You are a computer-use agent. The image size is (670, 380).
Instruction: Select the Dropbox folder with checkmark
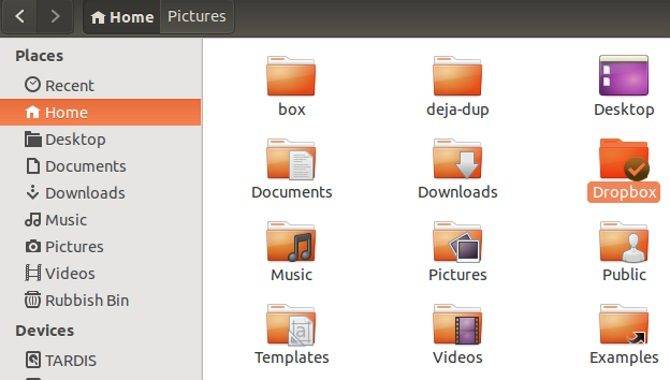pyautogui.click(x=624, y=159)
